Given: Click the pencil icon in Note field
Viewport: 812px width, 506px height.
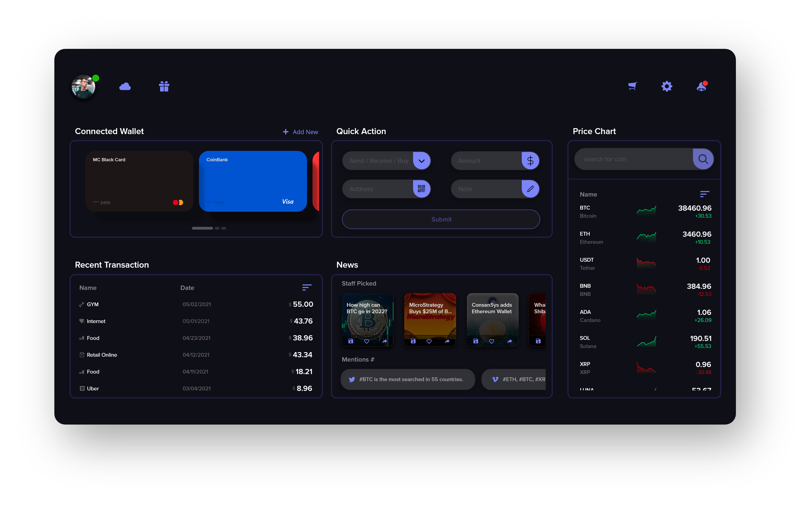Looking at the screenshot, I should coord(530,189).
